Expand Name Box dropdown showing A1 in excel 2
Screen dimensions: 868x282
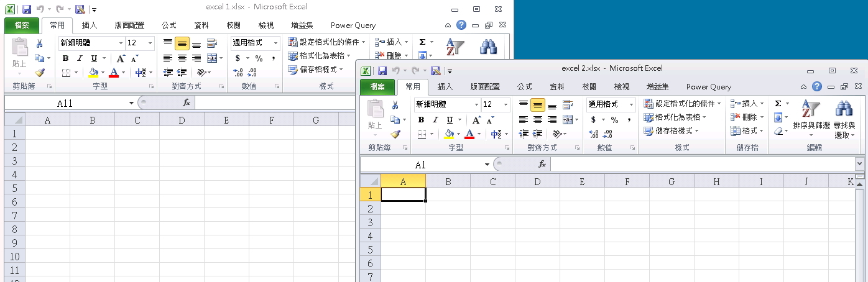click(x=487, y=165)
